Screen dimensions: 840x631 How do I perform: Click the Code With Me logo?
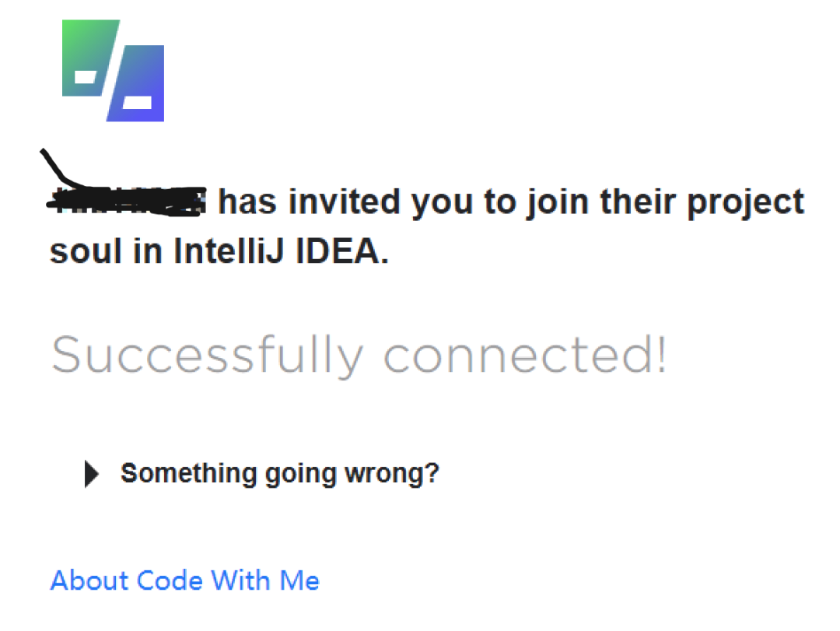[113, 71]
